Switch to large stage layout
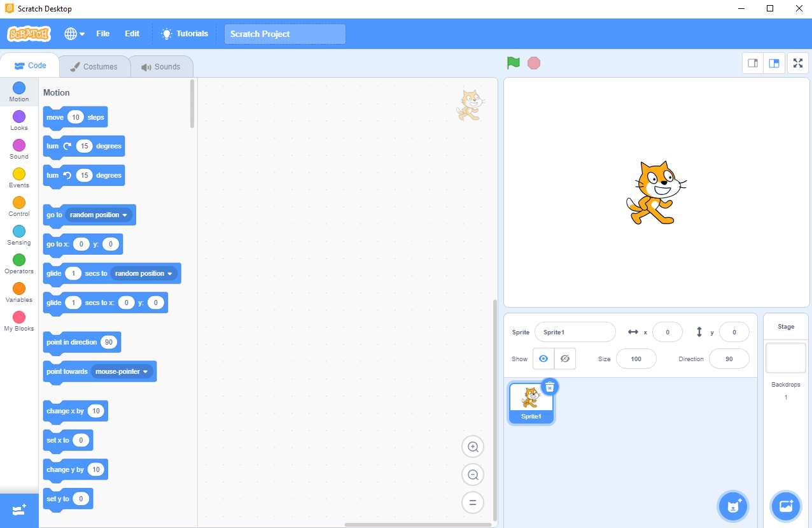 774,63
